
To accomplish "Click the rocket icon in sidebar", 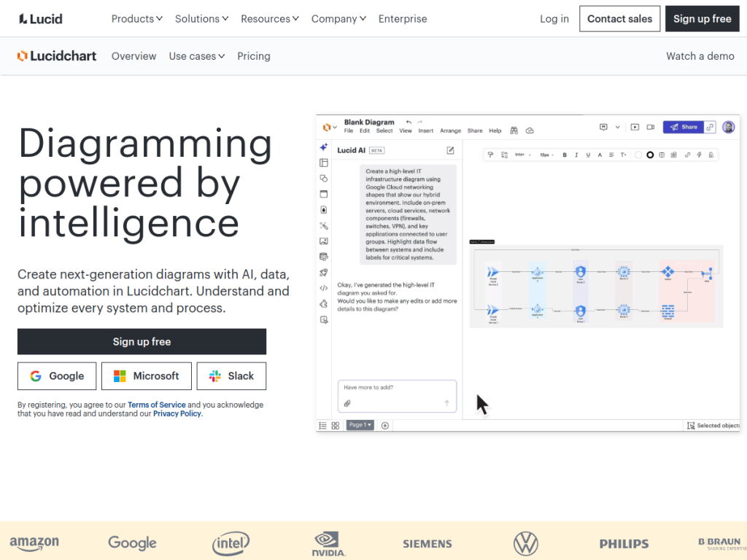I will click(x=323, y=273).
